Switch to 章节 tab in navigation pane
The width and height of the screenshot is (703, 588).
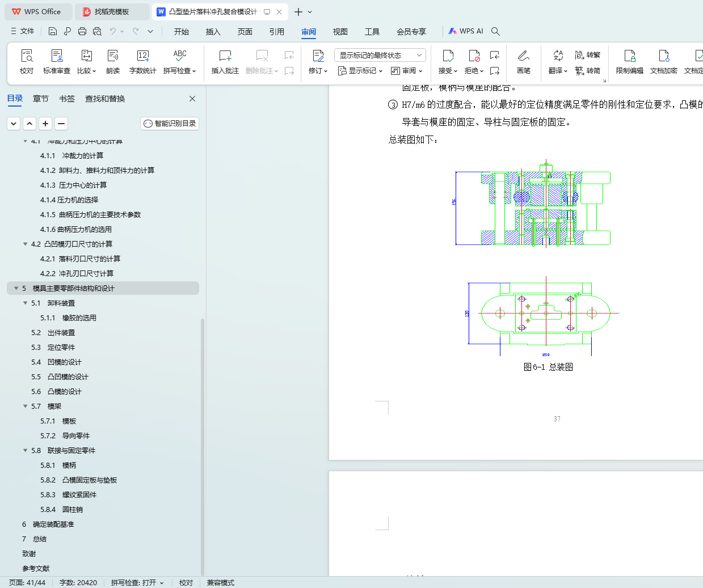[41, 99]
